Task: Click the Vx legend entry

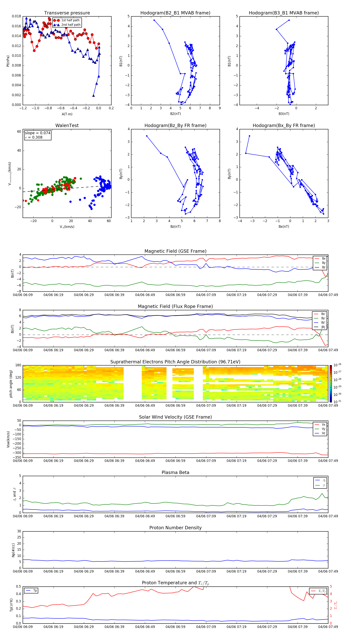Action: (x=320, y=424)
